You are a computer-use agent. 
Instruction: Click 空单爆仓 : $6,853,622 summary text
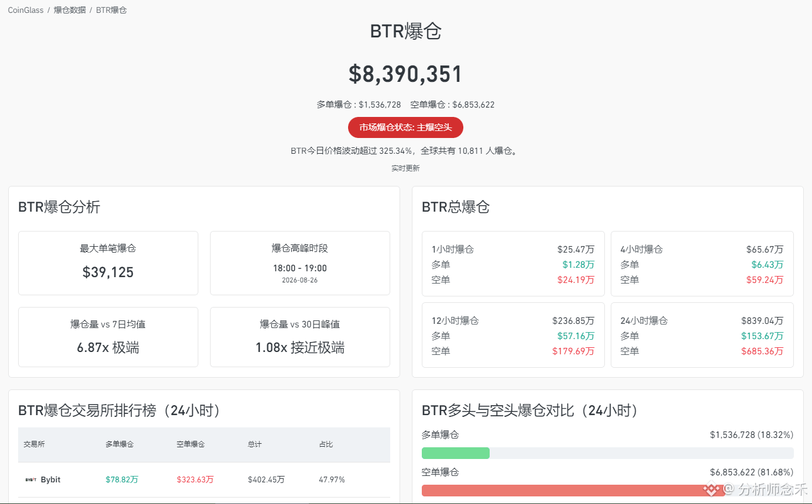point(452,105)
